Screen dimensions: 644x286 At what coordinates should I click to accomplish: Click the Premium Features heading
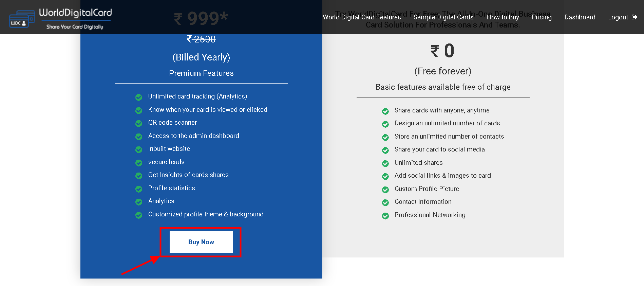pyautogui.click(x=201, y=73)
